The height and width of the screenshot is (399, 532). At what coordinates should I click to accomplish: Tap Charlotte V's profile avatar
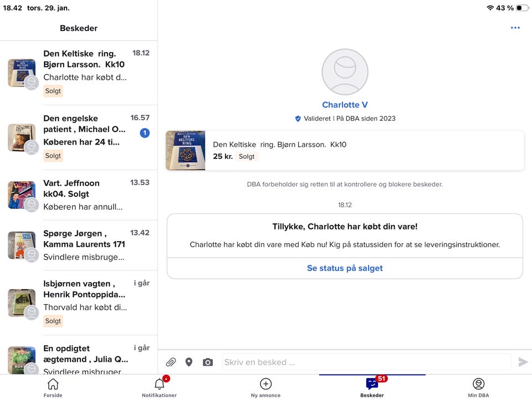click(345, 72)
